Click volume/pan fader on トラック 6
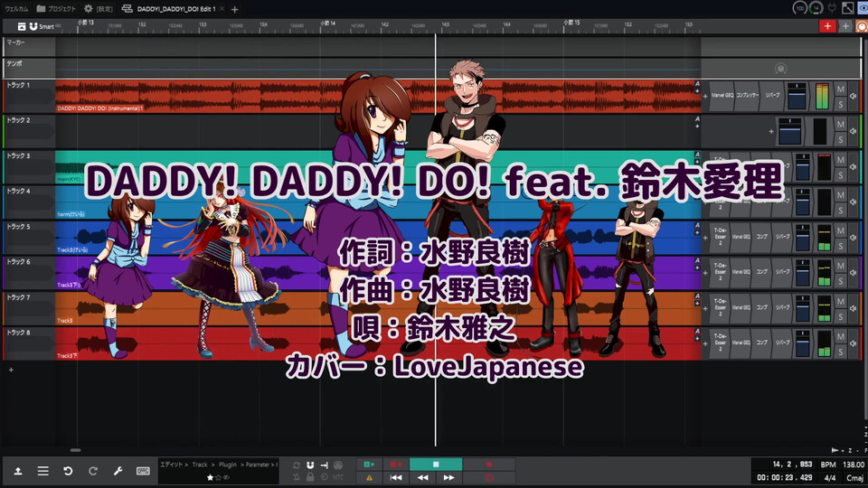The image size is (868, 488). 802,273
